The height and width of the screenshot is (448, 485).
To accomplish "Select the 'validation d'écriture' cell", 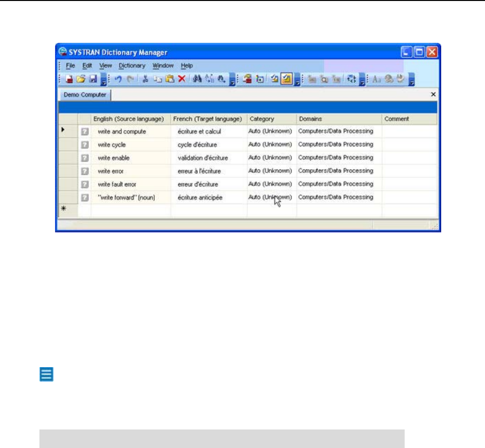I will [x=209, y=158].
